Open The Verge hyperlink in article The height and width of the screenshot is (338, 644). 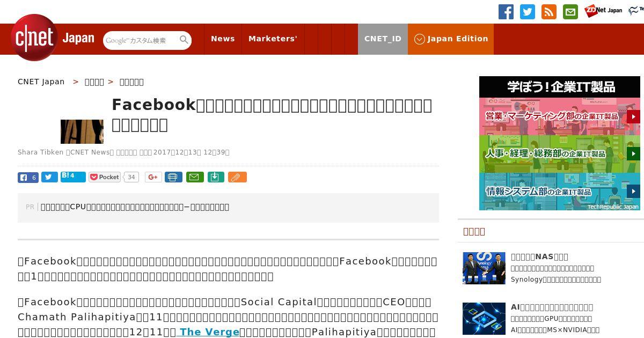click(209, 332)
